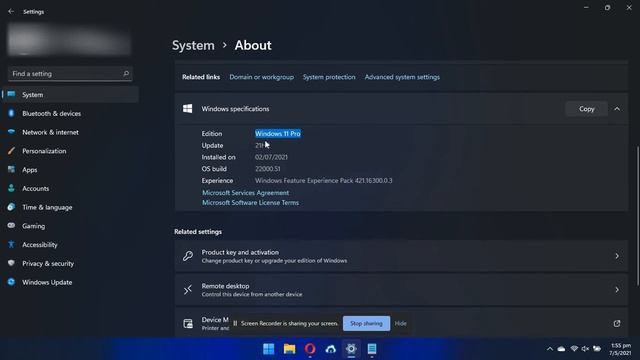The height and width of the screenshot is (360, 640).
Task: Click the OneDrive cloud tray icon
Action: click(x=562, y=349)
